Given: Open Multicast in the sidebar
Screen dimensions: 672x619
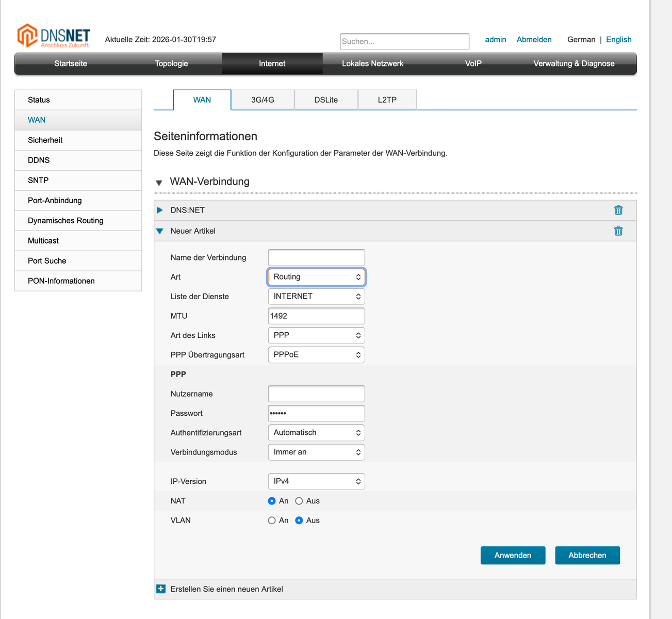Looking at the screenshot, I should 78,241.
